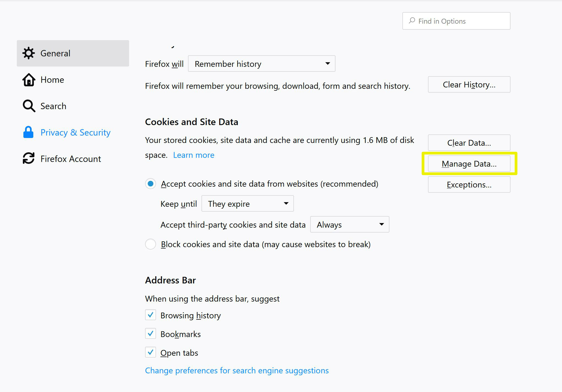The height and width of the screenshot is (392, 562).
Task: Click the Search magnifier icon in sidebar
Action: click(29, 106)
